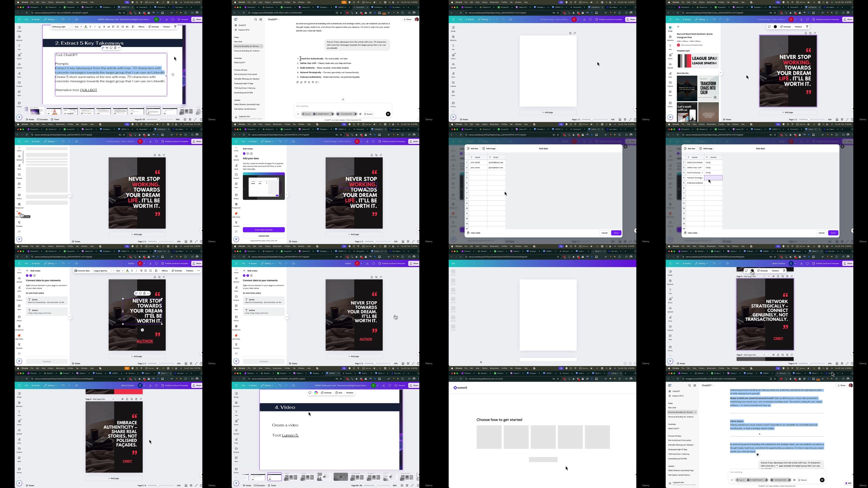This screenshot has height=488, width=868.
Task: Click Bulk create sidebar icon showing its tooltip
Action: point(19,214)
